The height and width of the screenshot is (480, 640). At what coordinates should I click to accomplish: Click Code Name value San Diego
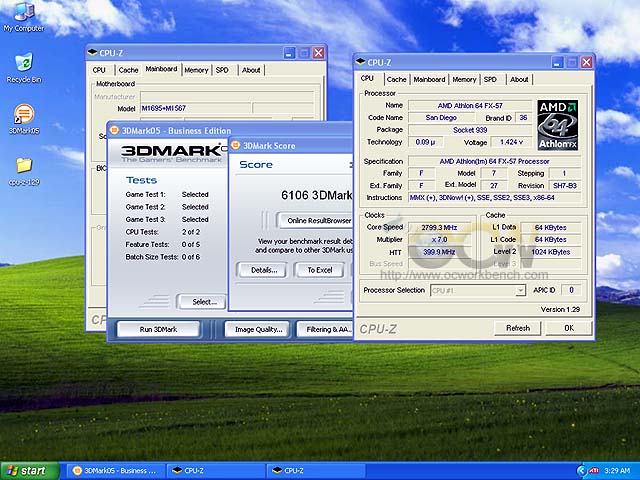tap(441, 118)
